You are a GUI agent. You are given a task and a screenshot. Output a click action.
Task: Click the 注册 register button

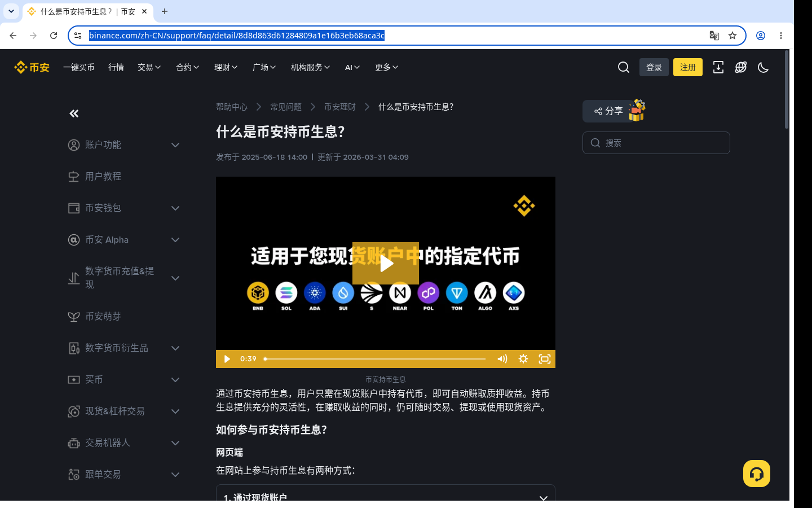pos(688,67)
